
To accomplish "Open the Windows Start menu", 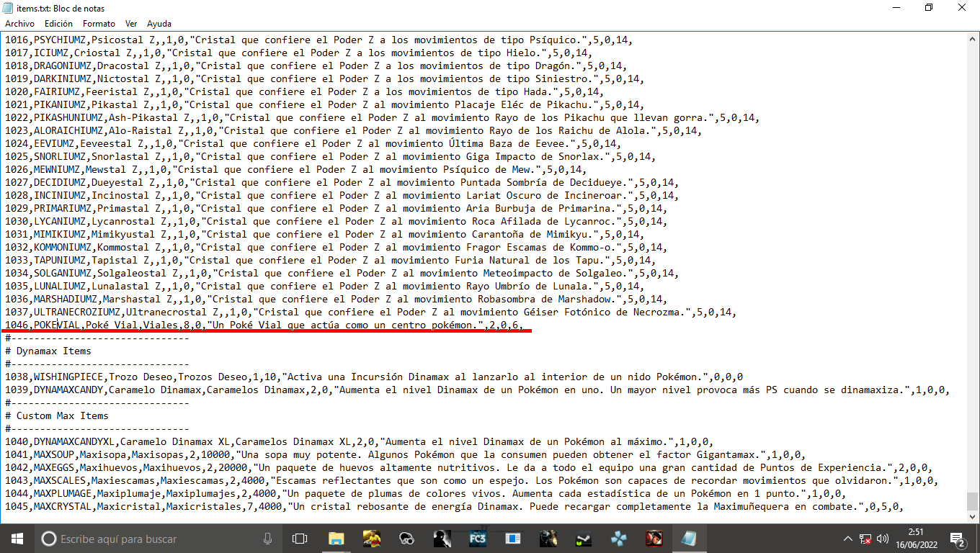I will coord(16,538).
